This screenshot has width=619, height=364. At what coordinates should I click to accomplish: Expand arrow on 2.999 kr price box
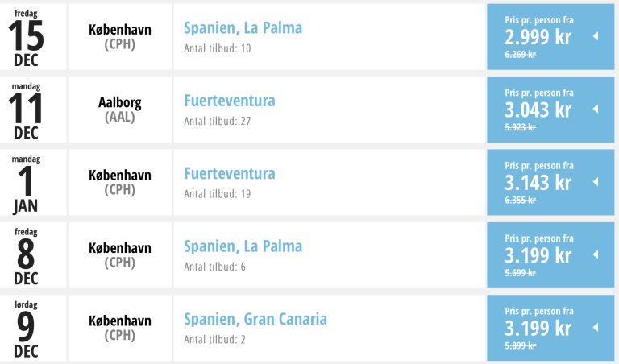coord(595,37)
